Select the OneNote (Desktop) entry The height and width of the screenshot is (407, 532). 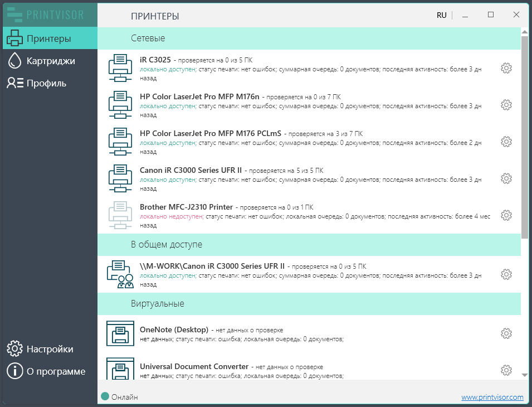tap(174, 330)
